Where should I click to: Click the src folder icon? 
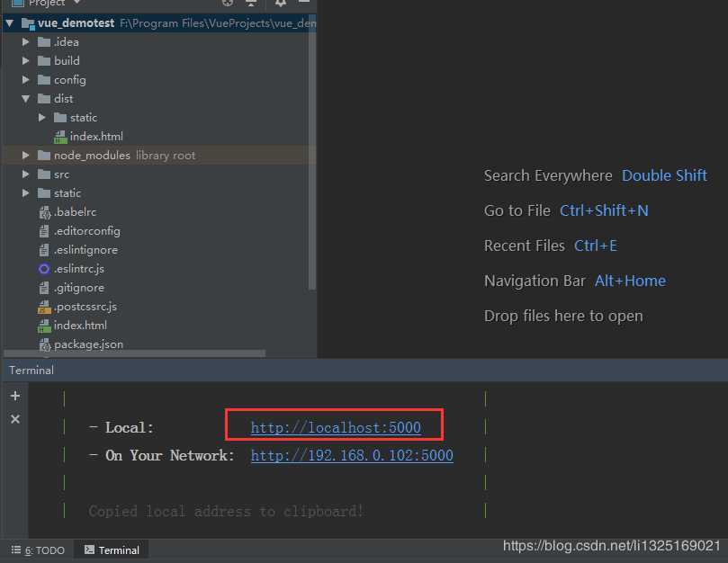[x=43, y=174]
